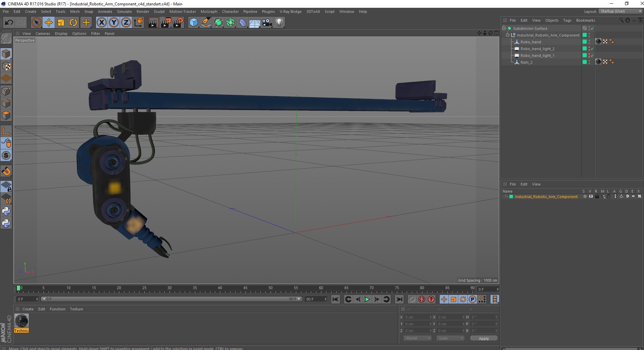Open the World coordinate dropdown
Image resolution: width=644 pixels, height=350 pixels.
point(418,338)
